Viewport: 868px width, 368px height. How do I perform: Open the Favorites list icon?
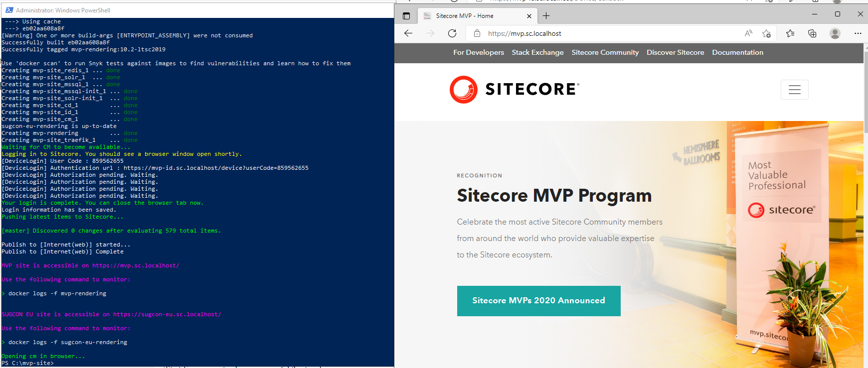[x=790, y=33]
